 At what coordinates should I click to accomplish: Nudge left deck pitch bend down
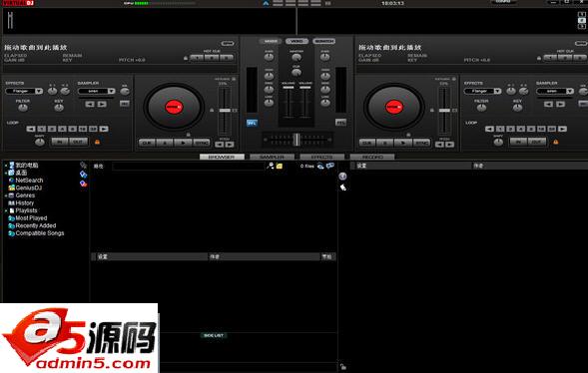(x=220, y=145)
